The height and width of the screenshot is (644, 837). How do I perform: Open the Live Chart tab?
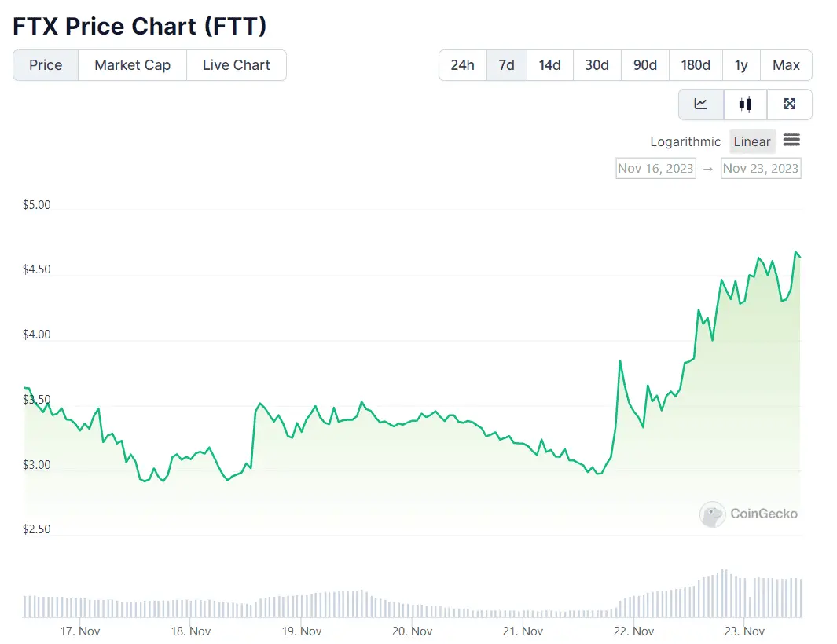236,65
